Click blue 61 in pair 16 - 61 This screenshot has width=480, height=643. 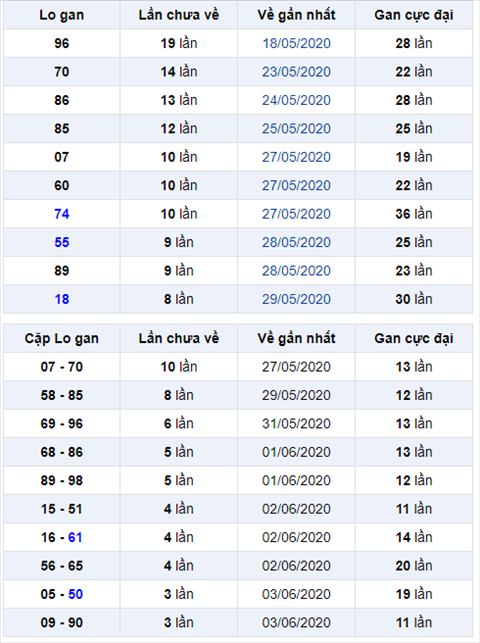[75, 537]
